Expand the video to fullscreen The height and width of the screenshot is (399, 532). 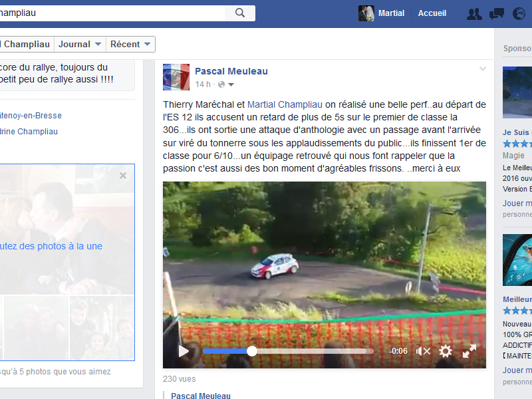[469, 351]
